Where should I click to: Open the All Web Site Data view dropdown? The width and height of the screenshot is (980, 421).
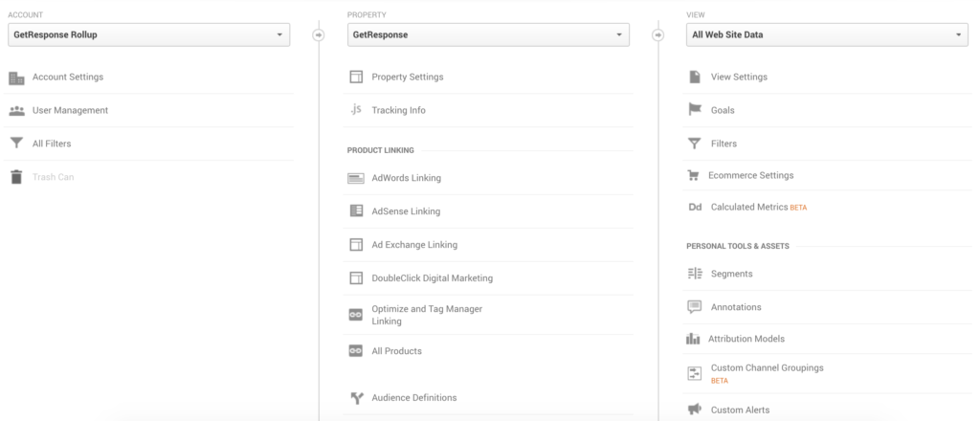827,35
